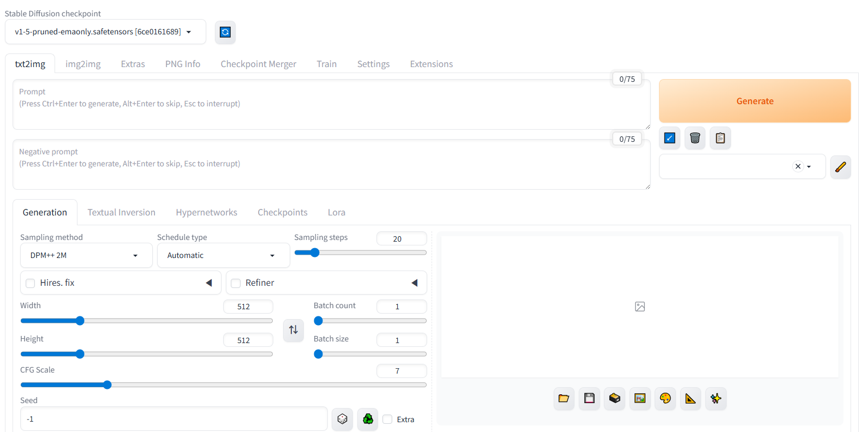Click the zip archive box icon
868x432 pixels.
pos(615,398)
